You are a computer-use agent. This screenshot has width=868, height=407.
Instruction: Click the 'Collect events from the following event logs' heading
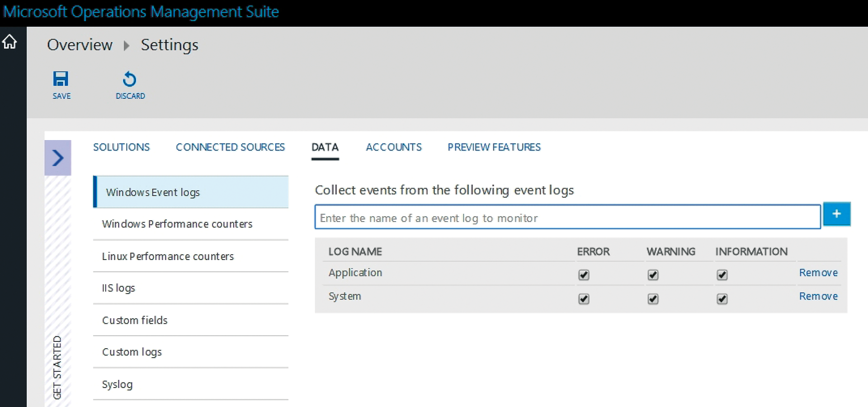pyautogui.click(x=444, y=190)
